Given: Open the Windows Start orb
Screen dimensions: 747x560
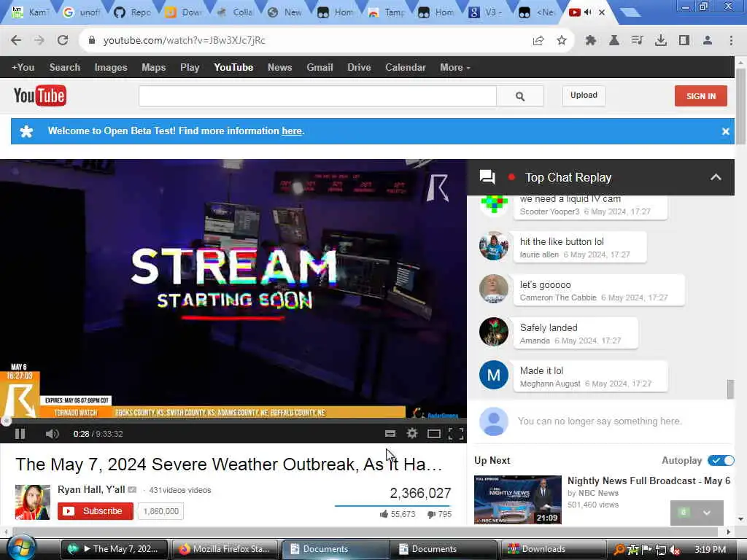Looking at the screenshot, I should click(x=21, y=548).
